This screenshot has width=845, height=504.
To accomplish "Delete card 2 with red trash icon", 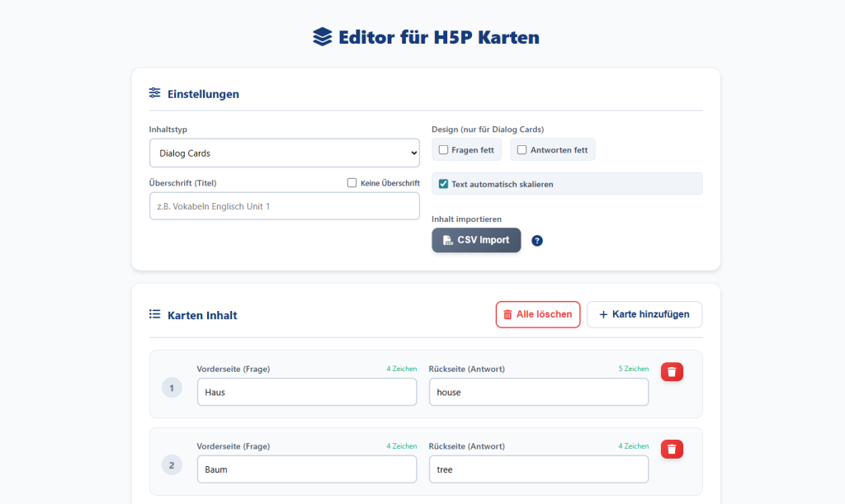I will click(x=672, y=449).
